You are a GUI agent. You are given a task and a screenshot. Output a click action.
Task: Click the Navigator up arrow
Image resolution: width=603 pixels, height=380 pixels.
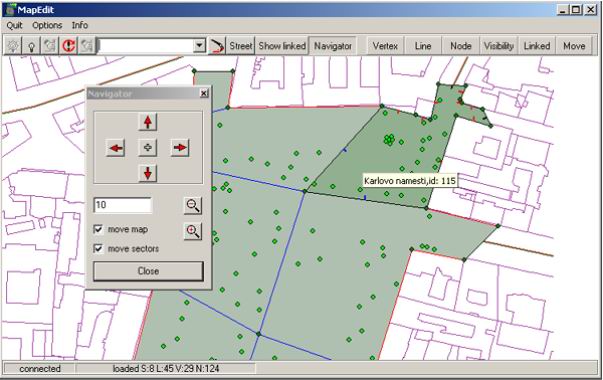[x=148, y=122]
